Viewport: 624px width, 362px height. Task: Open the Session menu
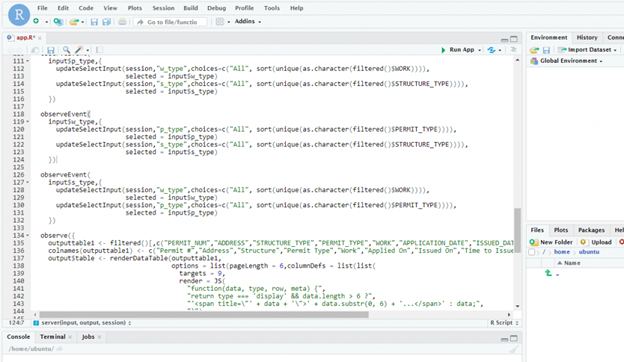(x=163, y=8)
